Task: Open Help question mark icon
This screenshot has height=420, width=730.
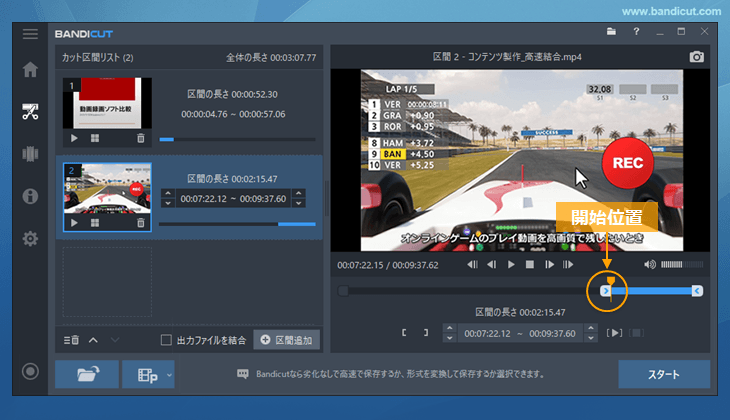Action: point(636,32)
